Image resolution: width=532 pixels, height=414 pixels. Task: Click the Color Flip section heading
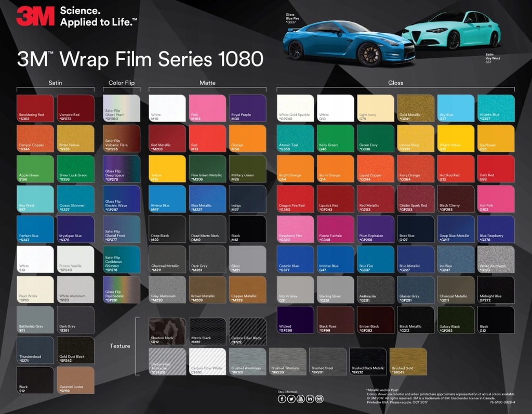click(x=122, y=83)
